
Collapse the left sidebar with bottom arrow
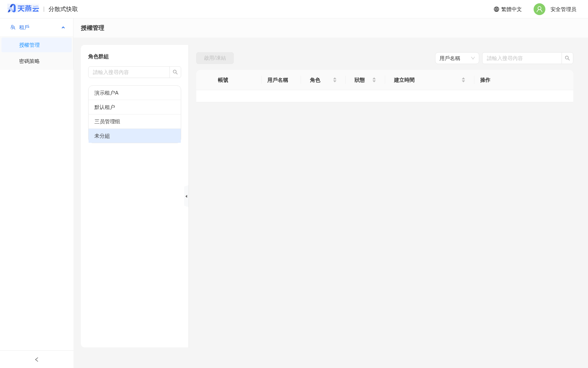pyautogui.click(x=37, y=360)
